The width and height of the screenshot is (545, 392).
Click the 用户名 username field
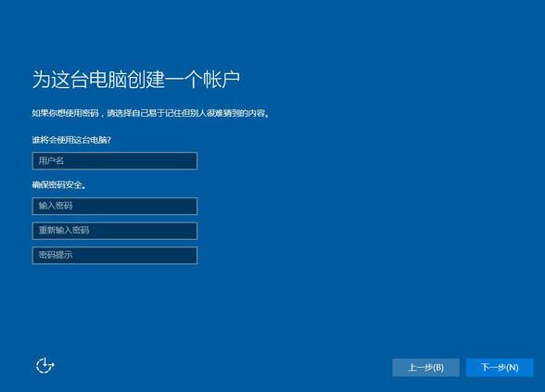click(x=115, y=160)
